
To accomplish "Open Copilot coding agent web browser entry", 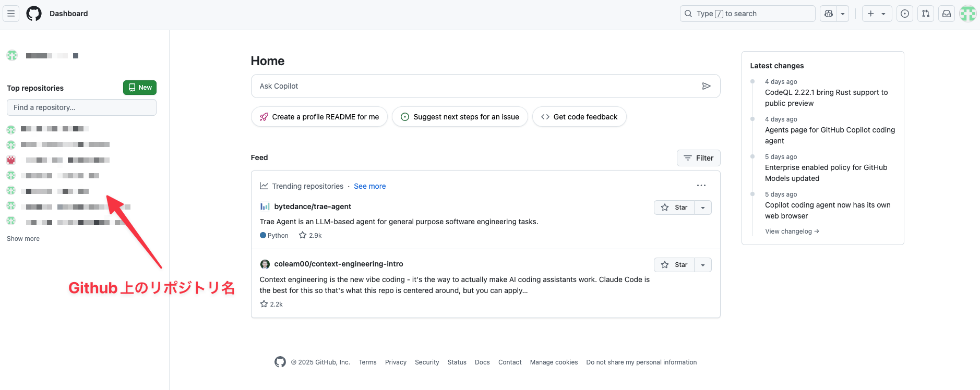I will tap(828, 210).
